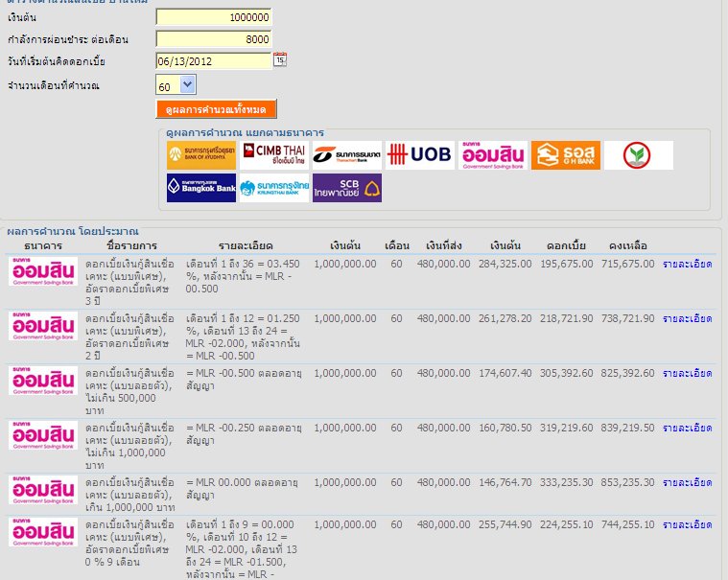Screen dimensions: 728x580
Task: Click the interest value 224,255.10
Action: coord(567,524)
